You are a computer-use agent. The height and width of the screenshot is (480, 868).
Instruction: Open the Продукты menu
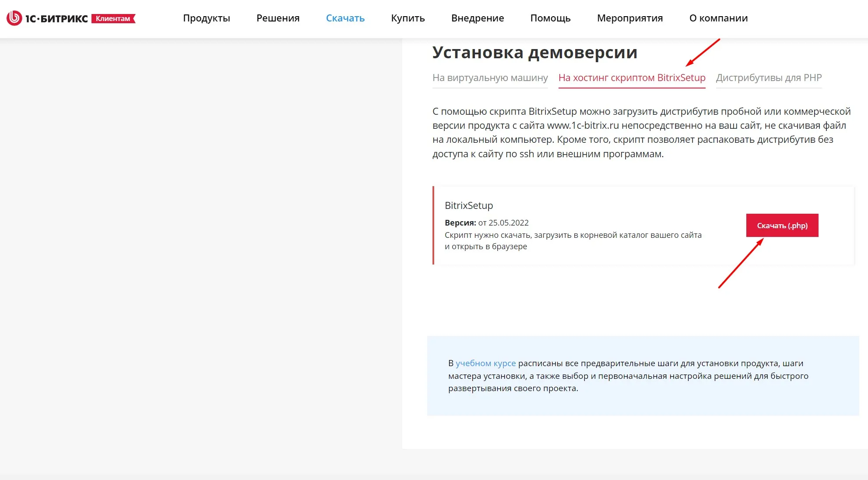pyautogui.click(x=207, y=18)
